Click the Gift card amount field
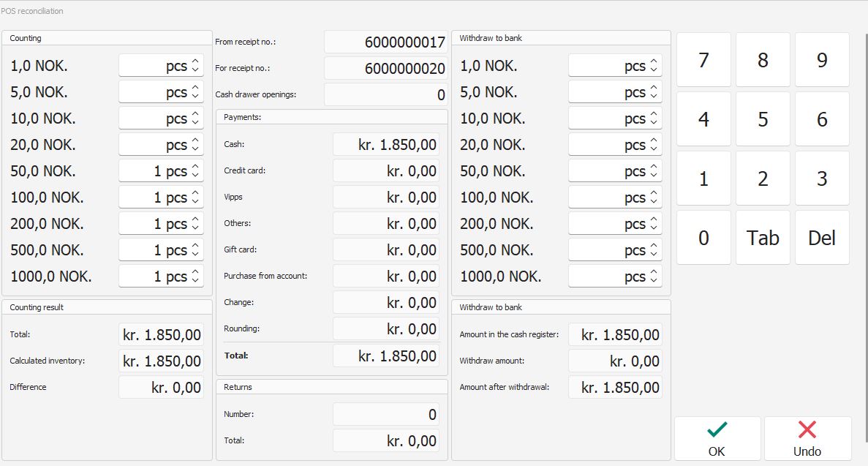Image resolution: width=868 pixels, height=466 pixels. pyautogui.click(x=386, y=249)
